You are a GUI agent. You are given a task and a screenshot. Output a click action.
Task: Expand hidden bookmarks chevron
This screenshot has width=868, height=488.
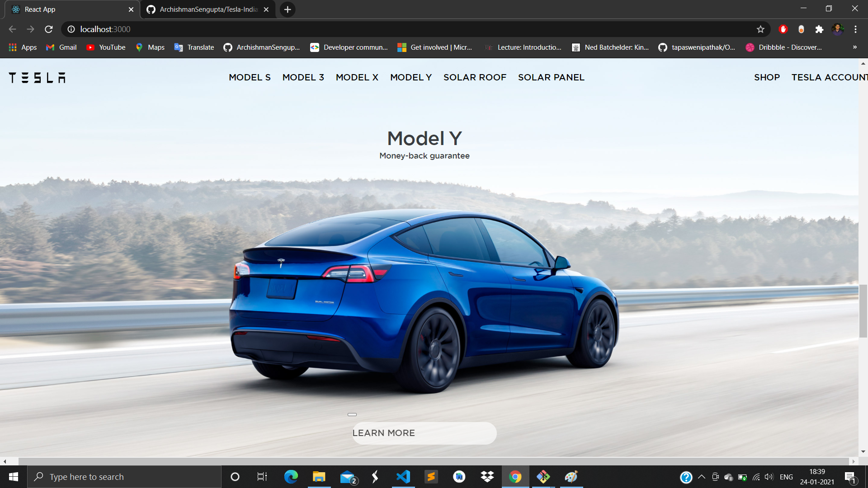854,47
